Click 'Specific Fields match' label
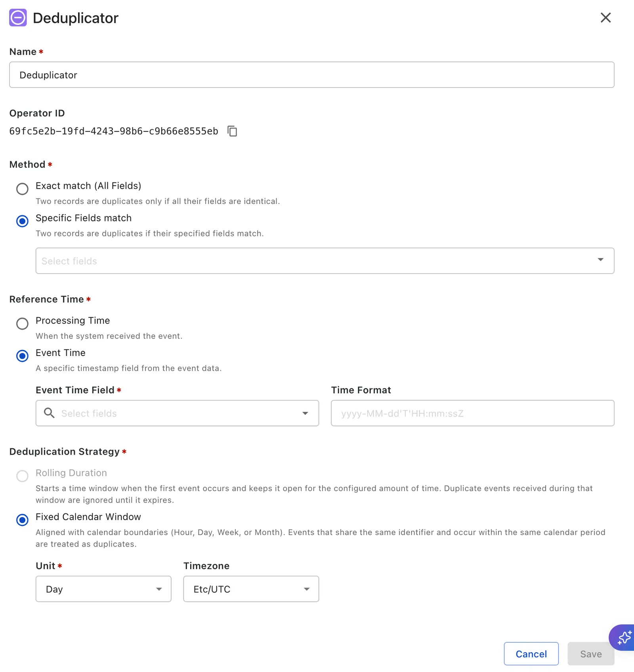 (x=84, y=218)
